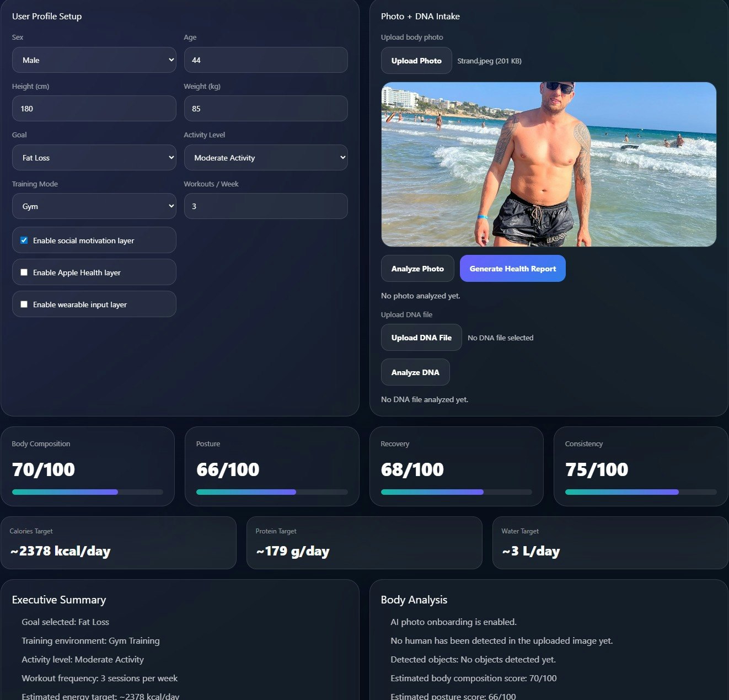Image resolution: width=729 pixels, height=700 pixels.
Task: Select the uploaded beach photo preview
Action: point(548,164)
